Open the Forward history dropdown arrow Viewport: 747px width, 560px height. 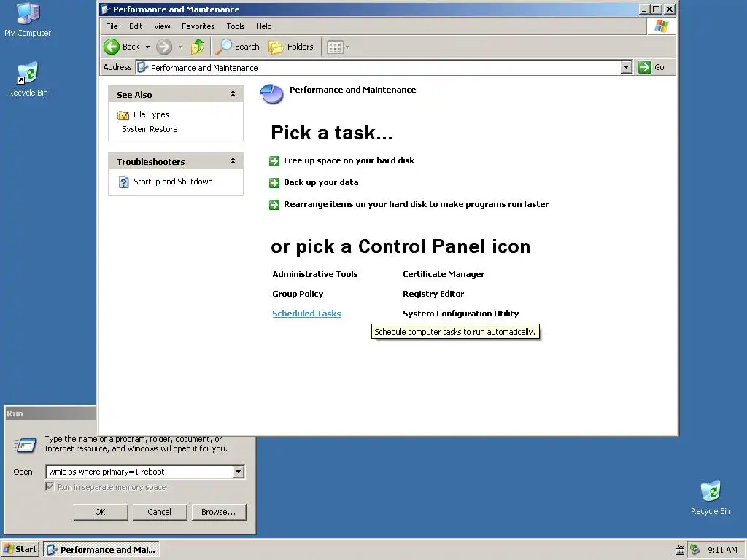tap(181, 47)
